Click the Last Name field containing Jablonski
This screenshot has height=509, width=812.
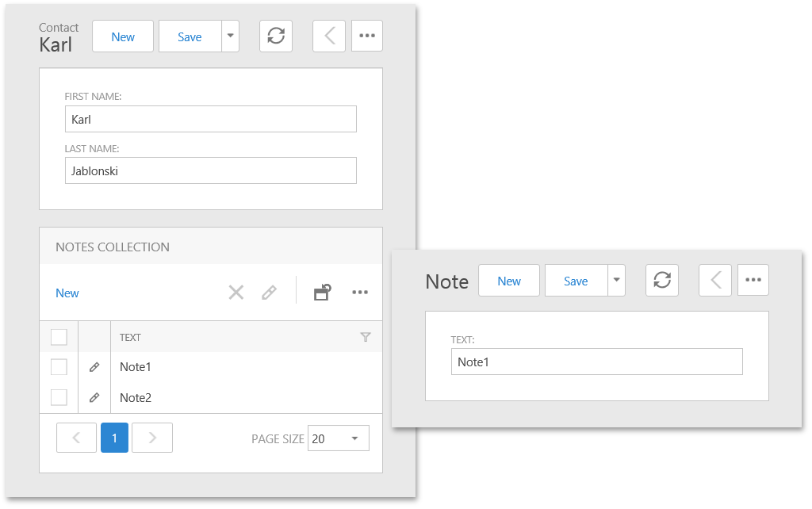(210, 170)
